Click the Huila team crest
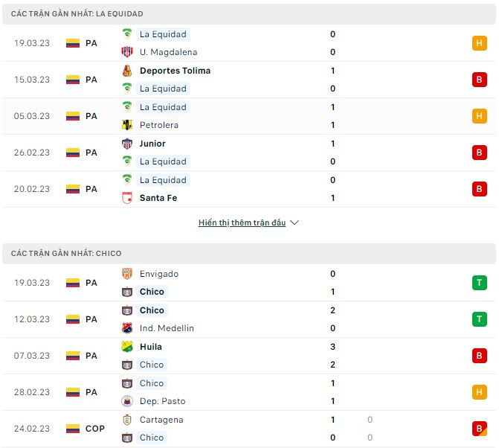The width and height of the screenshot is (499, 448). 126,347
